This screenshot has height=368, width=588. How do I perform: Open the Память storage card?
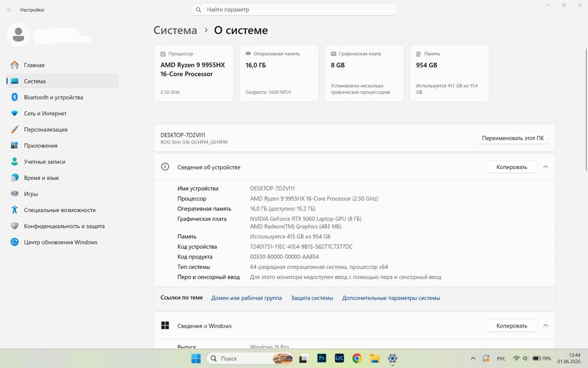[x=449, y=73]
